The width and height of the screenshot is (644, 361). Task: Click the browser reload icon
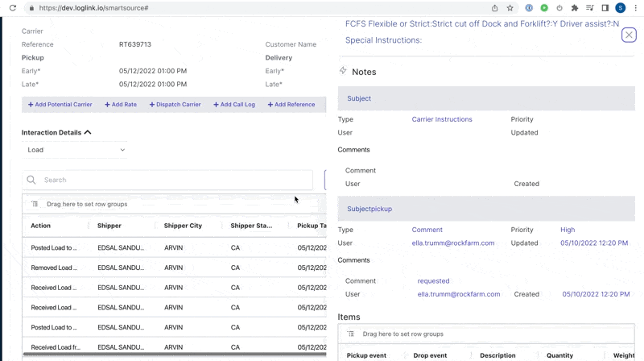(x=13, y=8)
